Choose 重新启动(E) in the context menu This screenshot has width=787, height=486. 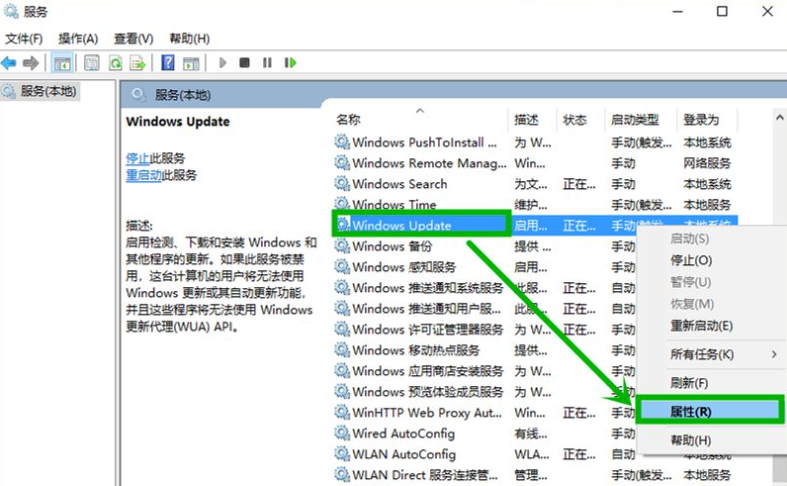701,326
